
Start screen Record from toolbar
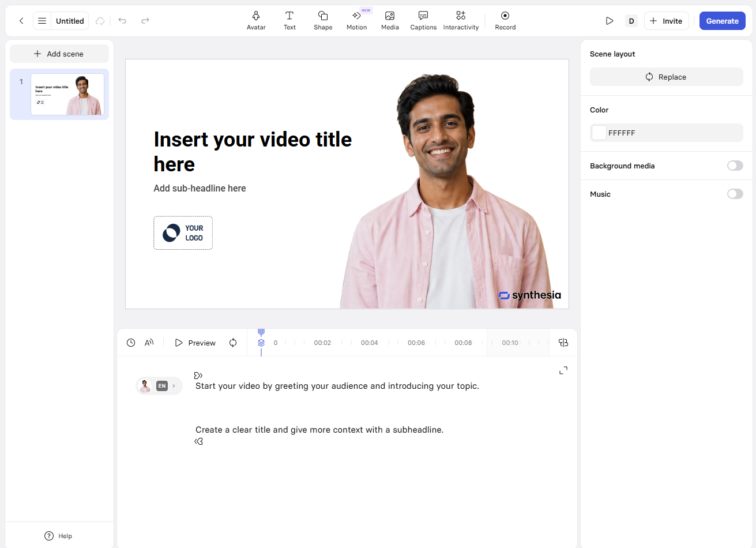click(x=505, y=21)
